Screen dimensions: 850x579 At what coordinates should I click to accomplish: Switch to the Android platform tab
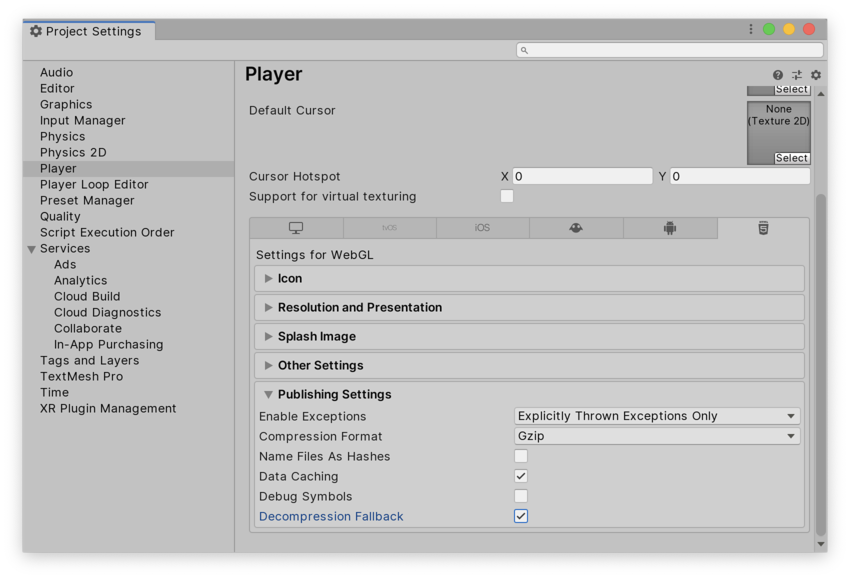pyautogui.click(x=670, y=227)
